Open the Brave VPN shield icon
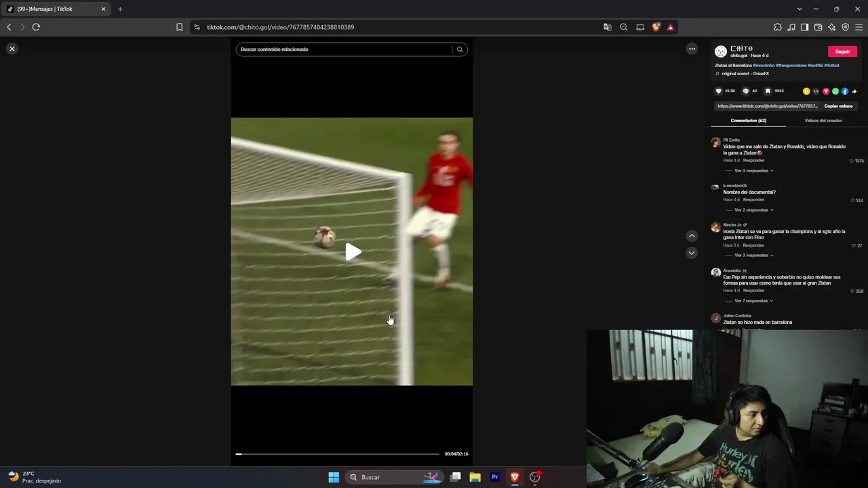This screenshot has width=868, height=488. pos(845,27)
